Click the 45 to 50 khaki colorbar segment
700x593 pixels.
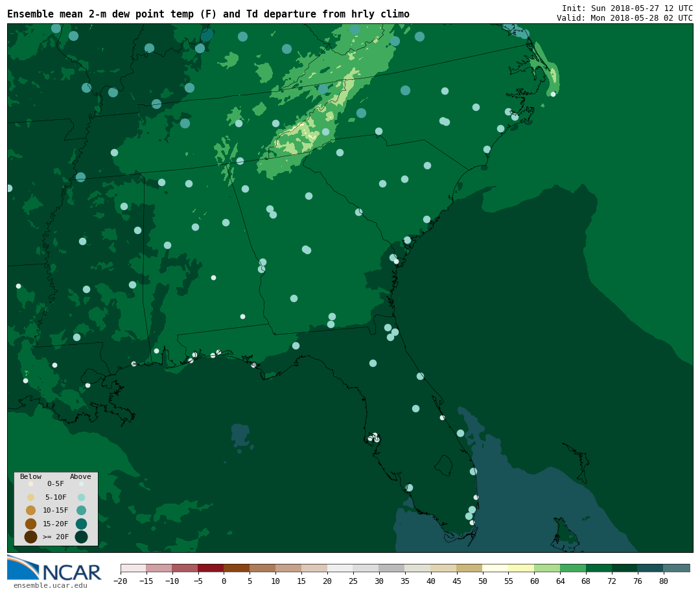pyautogui.click(x=470, y=568)
